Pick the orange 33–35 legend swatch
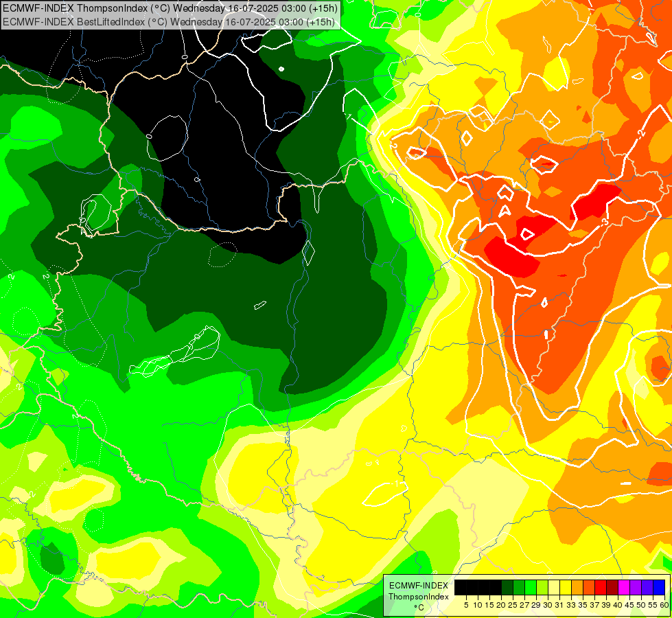The image size is (672, 618). 577,587
